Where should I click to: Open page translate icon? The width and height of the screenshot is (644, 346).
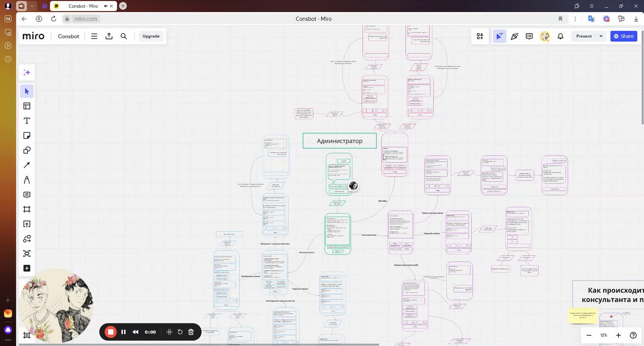[x=592, y=19]
